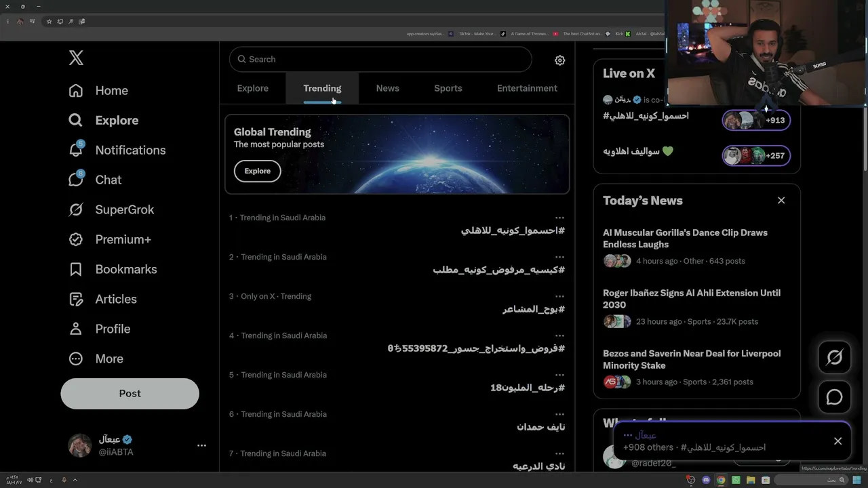View Bookmarks from the sidebar

click(113, 269)
